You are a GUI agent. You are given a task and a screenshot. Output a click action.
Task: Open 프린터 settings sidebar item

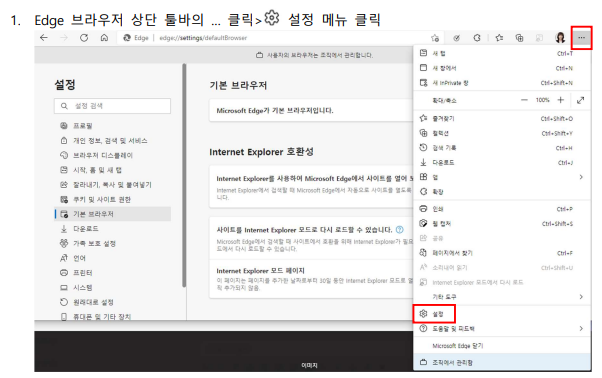[112, 272]
